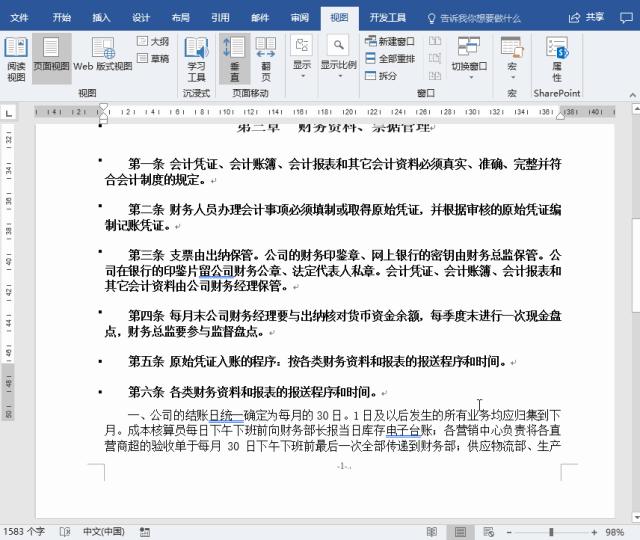Open the References (引用) tab
Image resolution: width=640 pixels, height=540 pixels.
[220, 18]
